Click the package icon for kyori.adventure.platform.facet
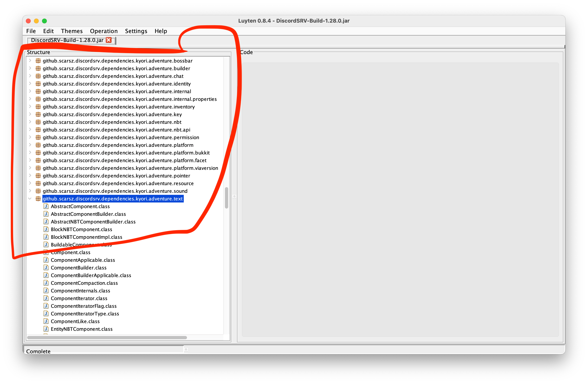 38,160
